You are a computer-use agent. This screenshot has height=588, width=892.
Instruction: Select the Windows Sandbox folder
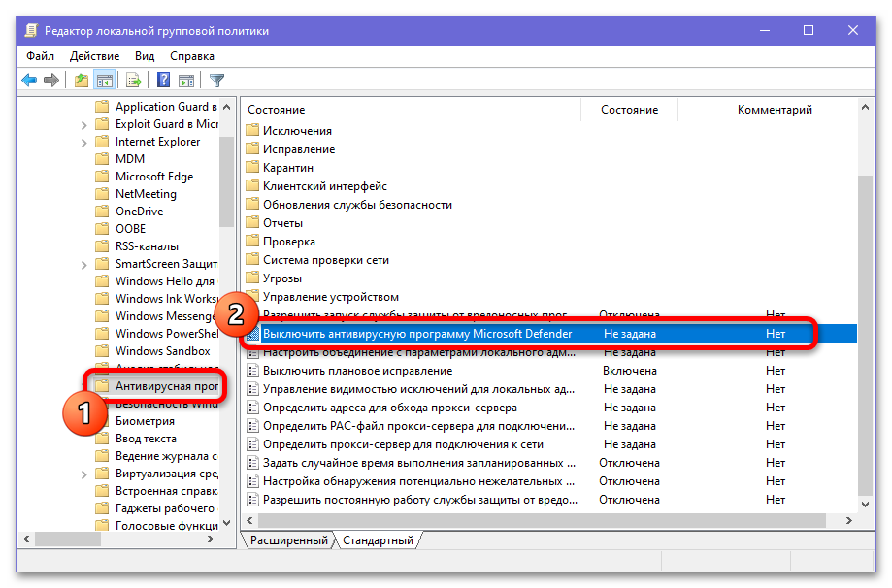pyautogui.click(x=153, y=351)
